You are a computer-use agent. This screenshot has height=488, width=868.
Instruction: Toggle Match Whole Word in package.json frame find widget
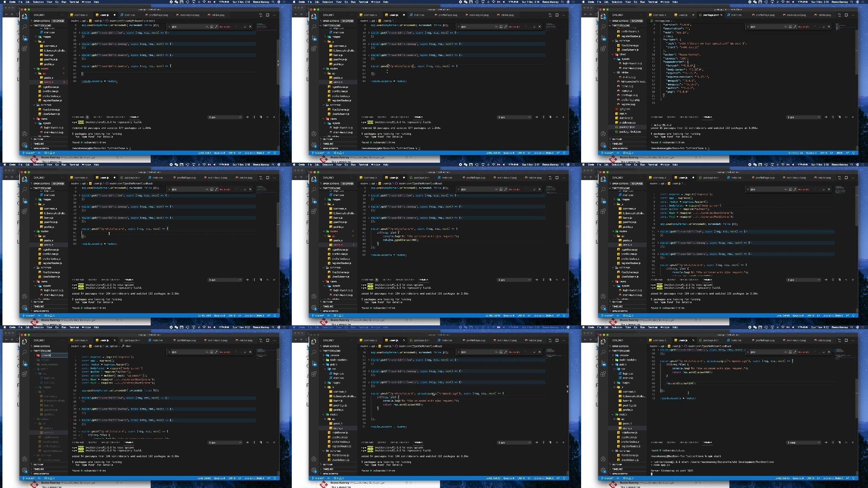point(790,27)
